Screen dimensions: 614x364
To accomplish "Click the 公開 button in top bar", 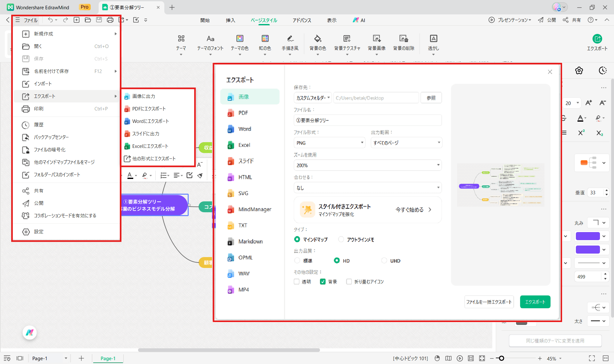I will point(547,20).
